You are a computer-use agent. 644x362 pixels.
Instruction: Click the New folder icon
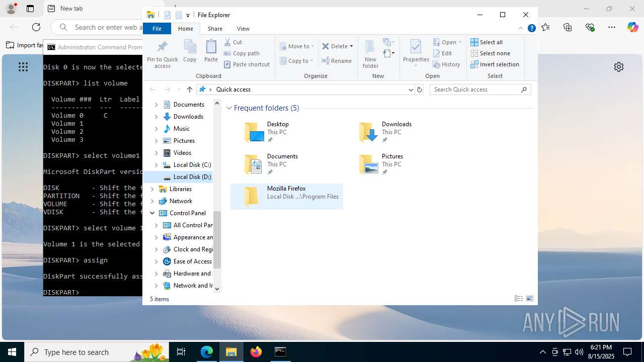pyautogui.click(x=370, y=47)
